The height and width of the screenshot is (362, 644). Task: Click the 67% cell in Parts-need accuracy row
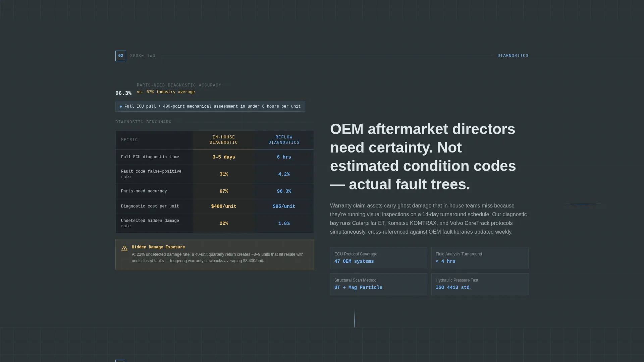(224, 191)
